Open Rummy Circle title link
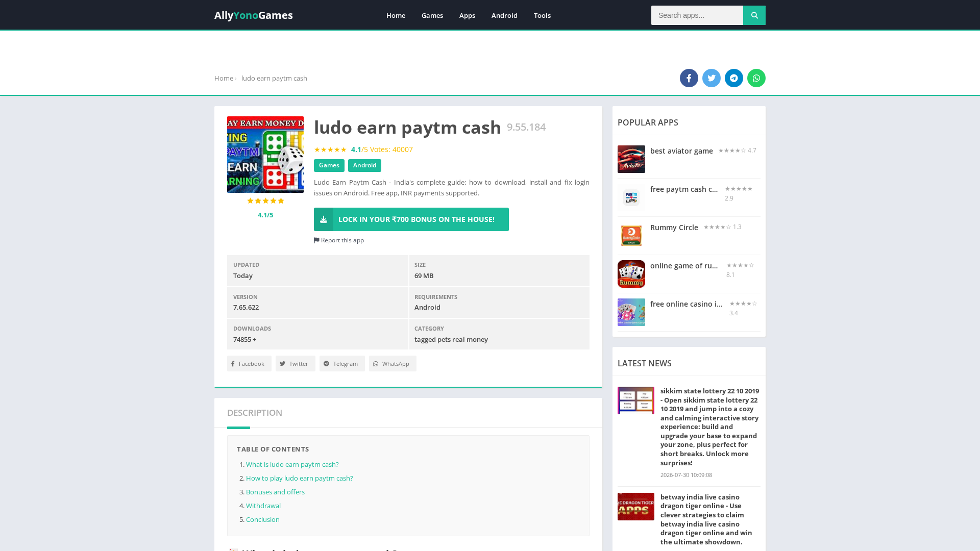This screenshot has width=980, height=551. [x=674, y=228]
